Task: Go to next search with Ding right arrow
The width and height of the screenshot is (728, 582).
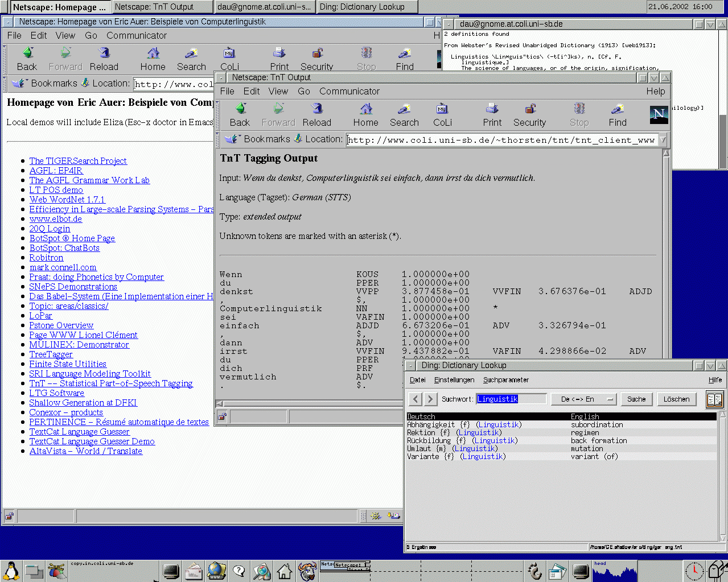Action: point(430,399)
